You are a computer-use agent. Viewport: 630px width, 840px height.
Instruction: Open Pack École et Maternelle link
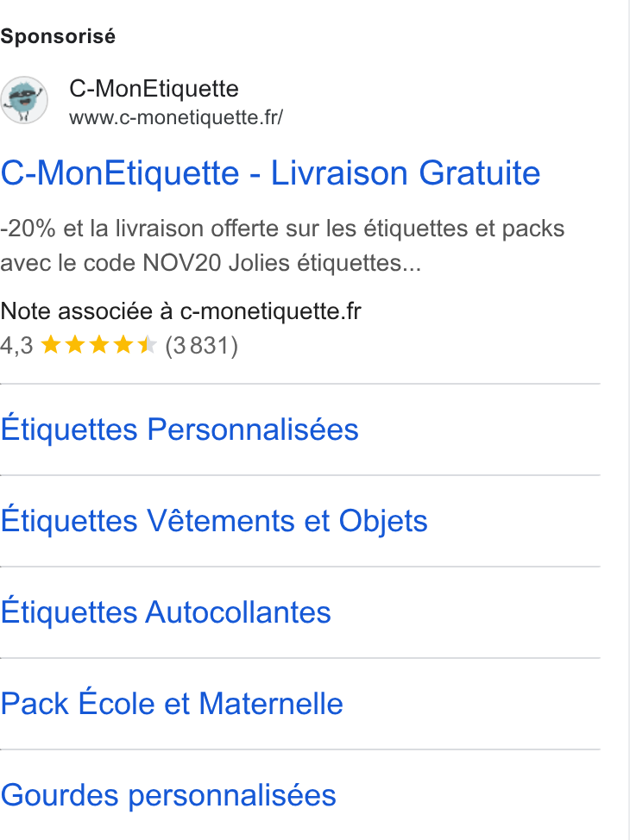(172, 703)
